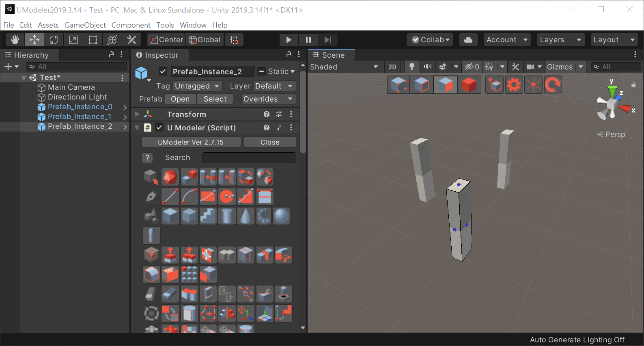The height and width of the screenshot is (346, 644).
Task: Open the Layout dropdown in the toolbar
Action: 614,40
